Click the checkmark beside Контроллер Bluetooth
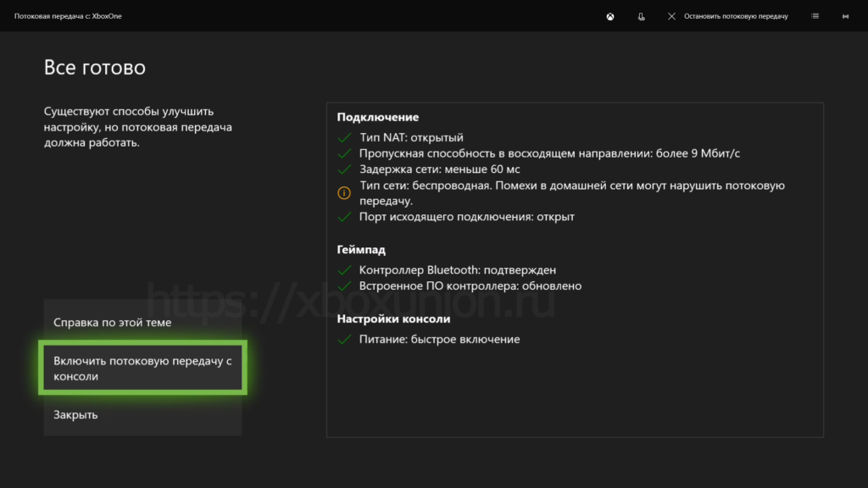The width and height of the screenshot is (868, 488). [344, 270]
